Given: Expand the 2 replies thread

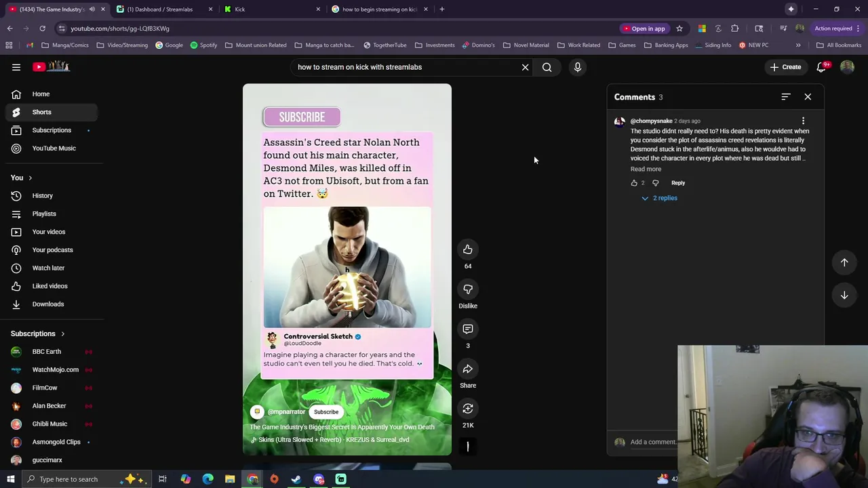Looking at the screenshot, I should coord(660,198).
